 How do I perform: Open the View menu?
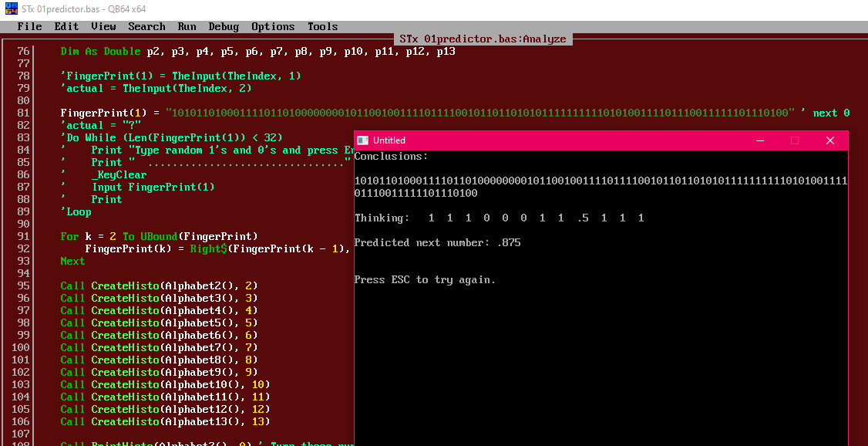tap(103, 26)
